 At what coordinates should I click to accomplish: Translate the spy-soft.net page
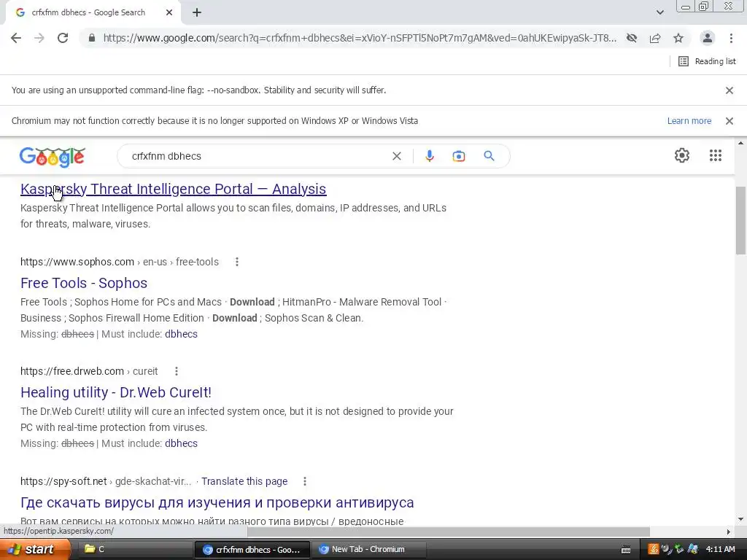244,481
